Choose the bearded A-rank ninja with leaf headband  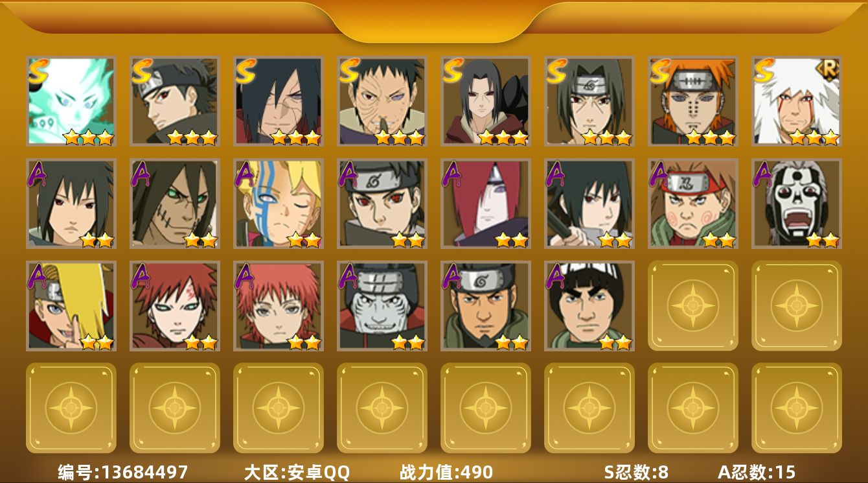tap(486, 306)
